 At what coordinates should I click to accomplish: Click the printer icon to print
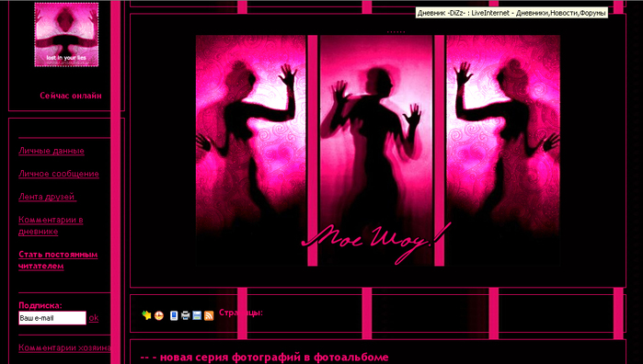click(185, 315)
